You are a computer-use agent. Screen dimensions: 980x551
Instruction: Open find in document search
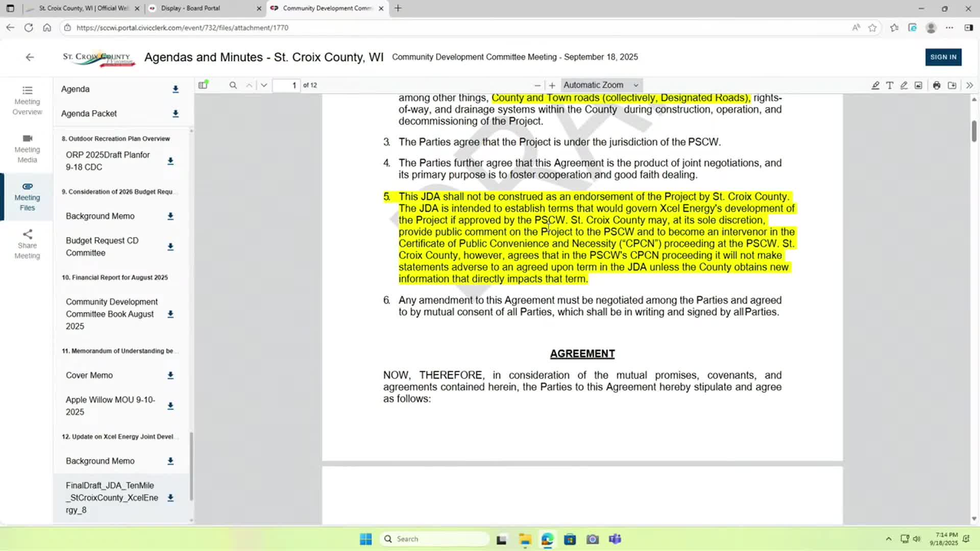[x=233, y=85]
